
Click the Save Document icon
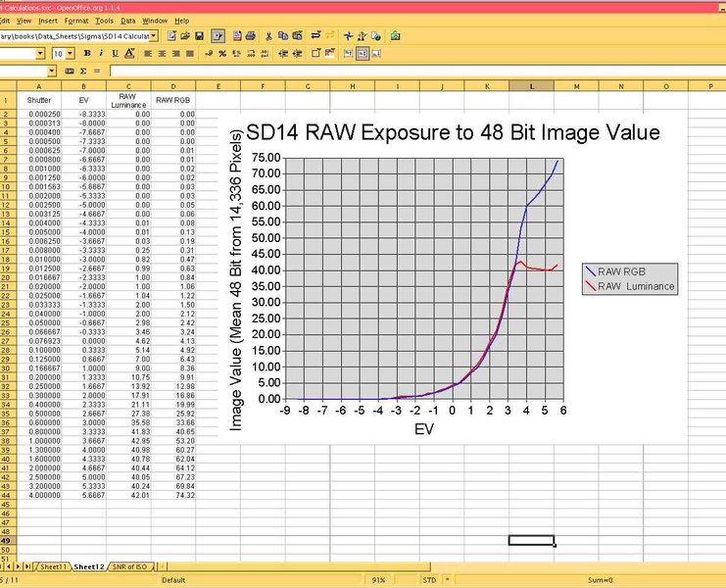click(199, 35)
